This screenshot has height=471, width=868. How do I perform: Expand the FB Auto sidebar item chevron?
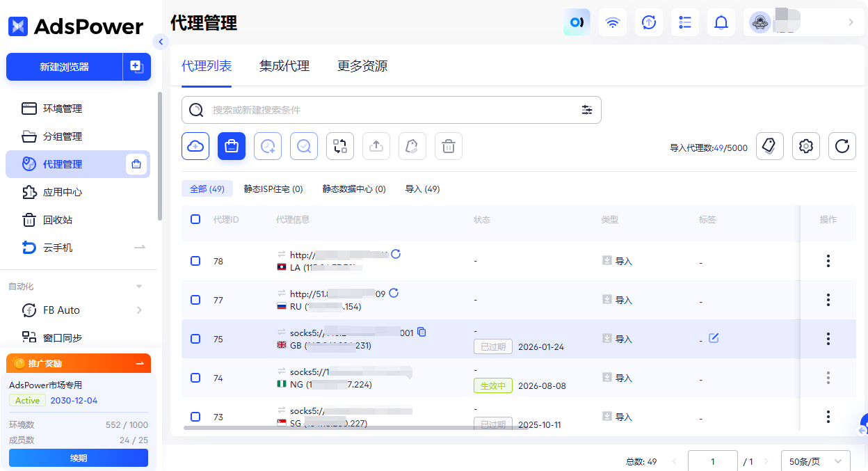pos(139,310)
